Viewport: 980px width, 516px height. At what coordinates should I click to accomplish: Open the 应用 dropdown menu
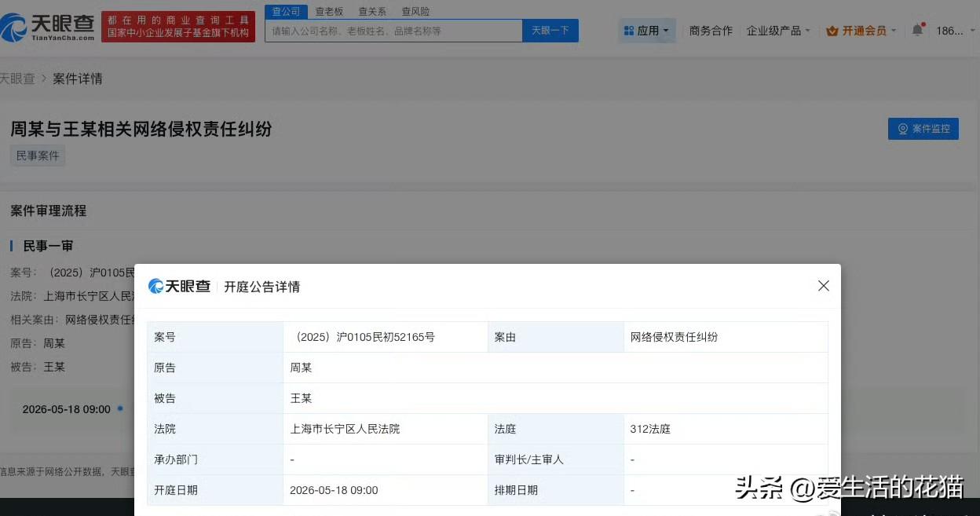pyautogui.click(x=647, y=30)
